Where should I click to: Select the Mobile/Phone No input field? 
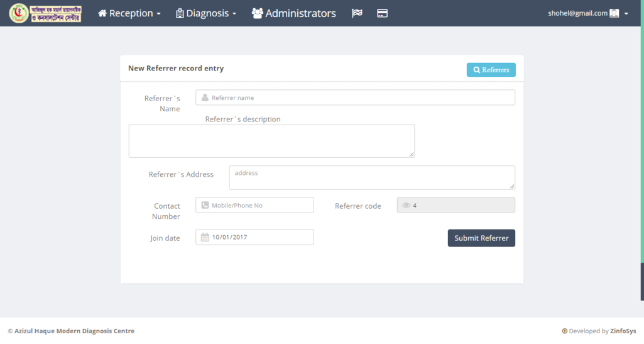pyautogui.click(x=260, y=206)
